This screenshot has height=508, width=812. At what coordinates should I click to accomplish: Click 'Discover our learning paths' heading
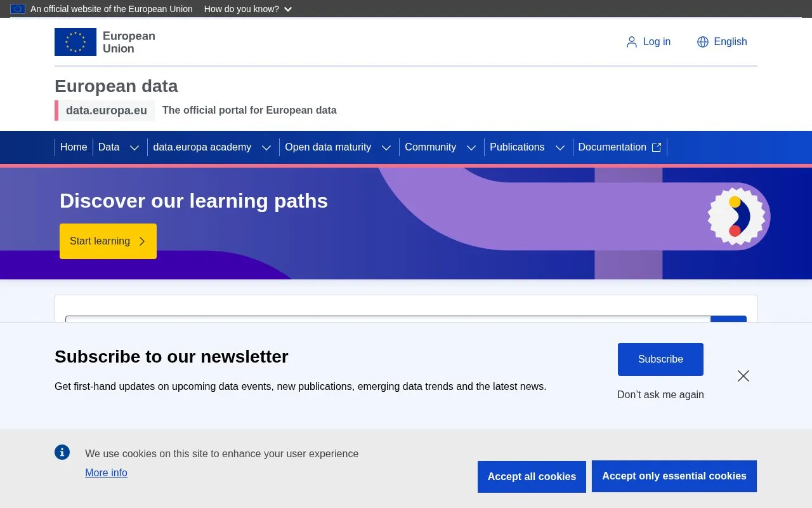tap(193, 201)
